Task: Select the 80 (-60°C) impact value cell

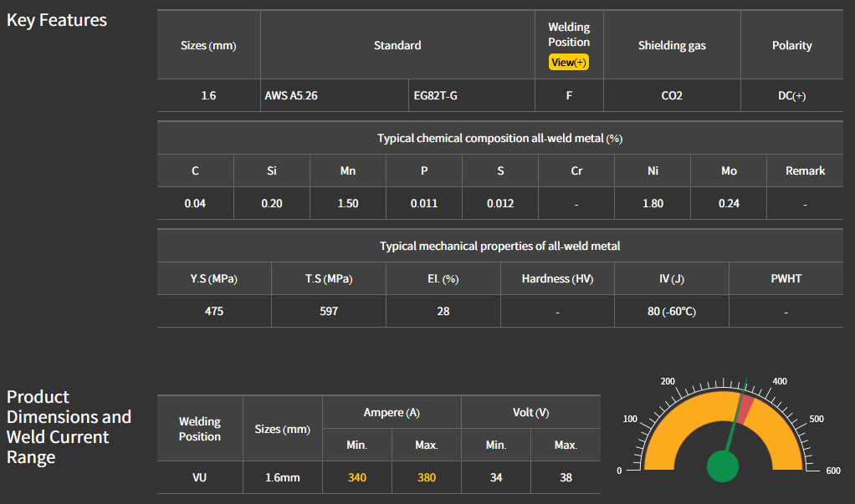Action: [671, 312]
